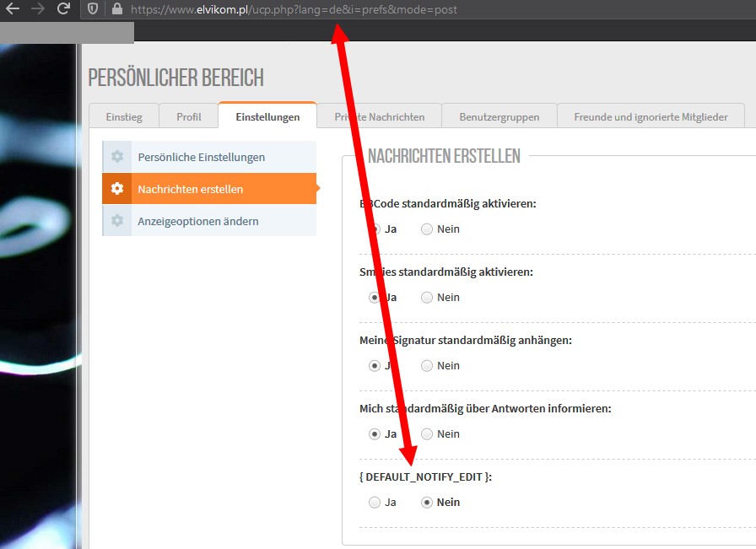This screenshot has width=756, height=549.
Task: Open Persönliche Einstellungen sidebar link
Action: click(209, 157)
